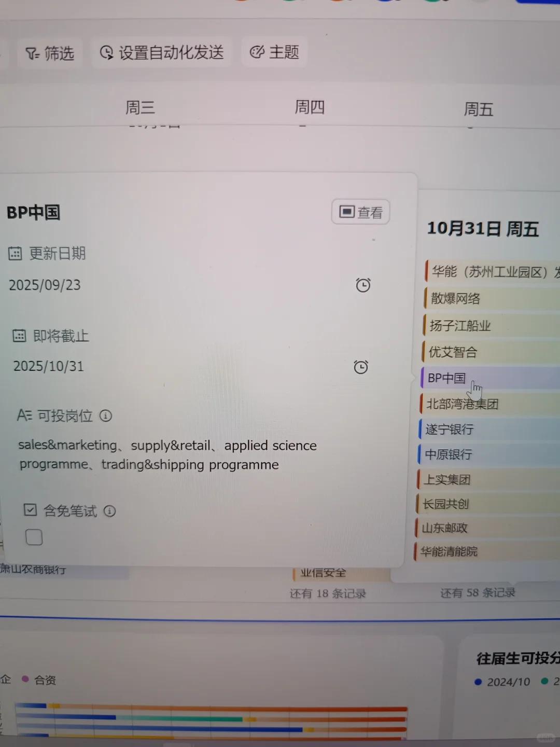Image resolution: width=560 pixels, height=747 pixels.
Task: Open the 华能（苏州工业园区） record
Action: 492,271
